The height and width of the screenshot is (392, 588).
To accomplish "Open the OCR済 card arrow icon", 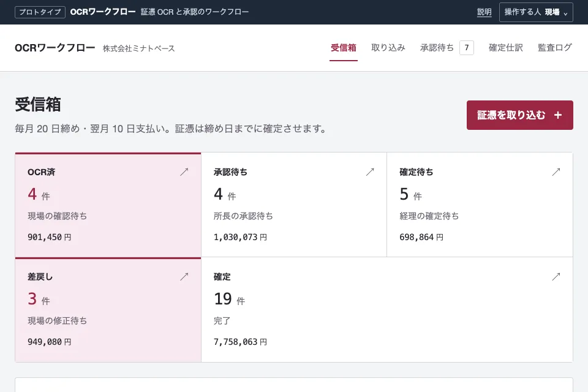I will 184,171.
